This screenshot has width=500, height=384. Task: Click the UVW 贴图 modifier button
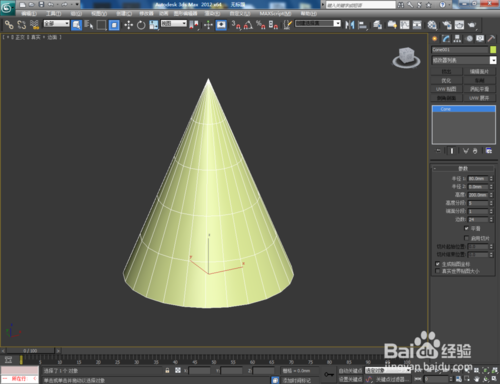click(446, 89)
